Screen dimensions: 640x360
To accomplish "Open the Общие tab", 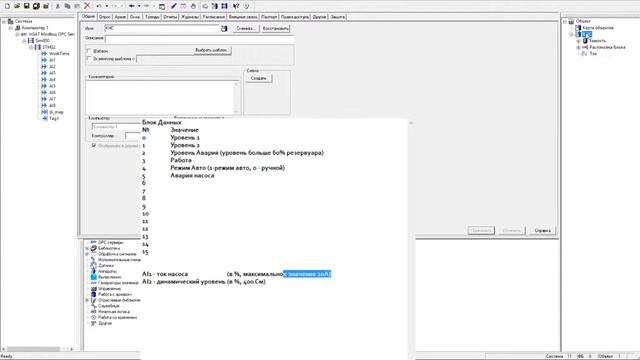I will click(88, 17).
